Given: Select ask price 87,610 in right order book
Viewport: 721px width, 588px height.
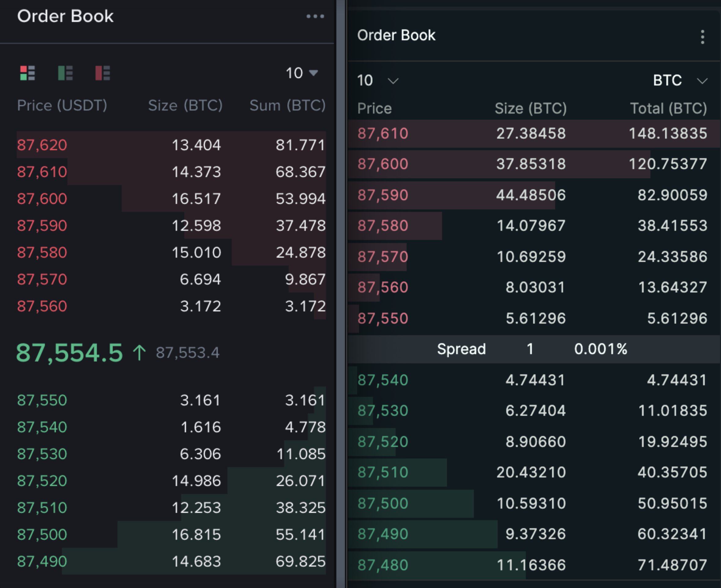Looking at the screenshot, I should [383, 133].
